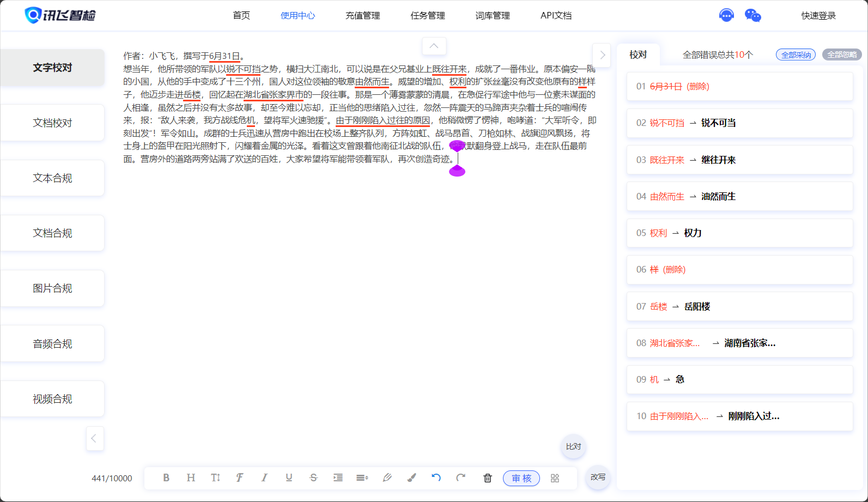Click the 讯飞智检 logo

pos(60,15)
